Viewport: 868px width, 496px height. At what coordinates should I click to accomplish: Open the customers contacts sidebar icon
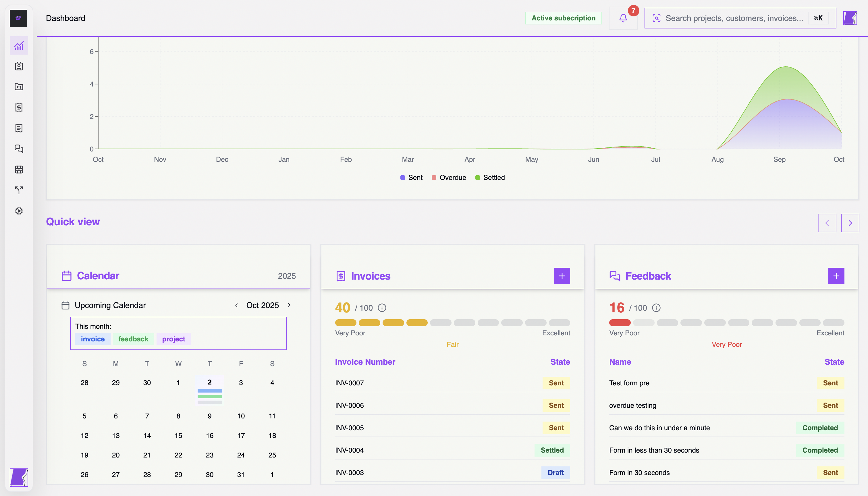pyautogui.click(x=19, y=66)
